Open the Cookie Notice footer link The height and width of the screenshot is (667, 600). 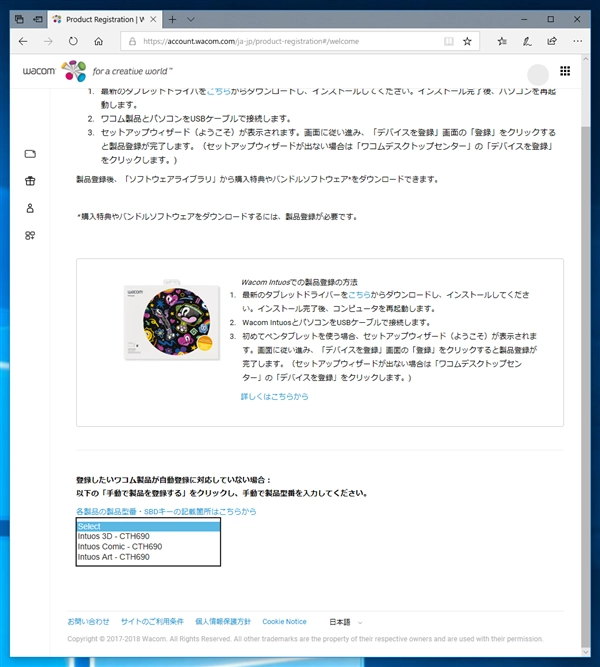[x=284, y=621]
